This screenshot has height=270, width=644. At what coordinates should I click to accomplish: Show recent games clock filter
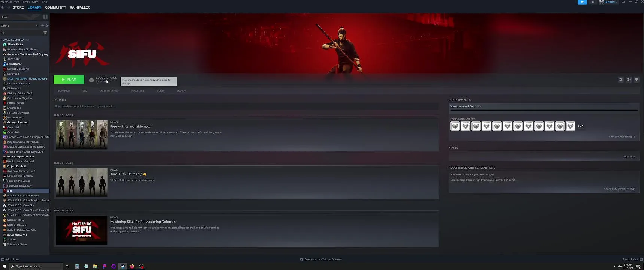(42, 25)
